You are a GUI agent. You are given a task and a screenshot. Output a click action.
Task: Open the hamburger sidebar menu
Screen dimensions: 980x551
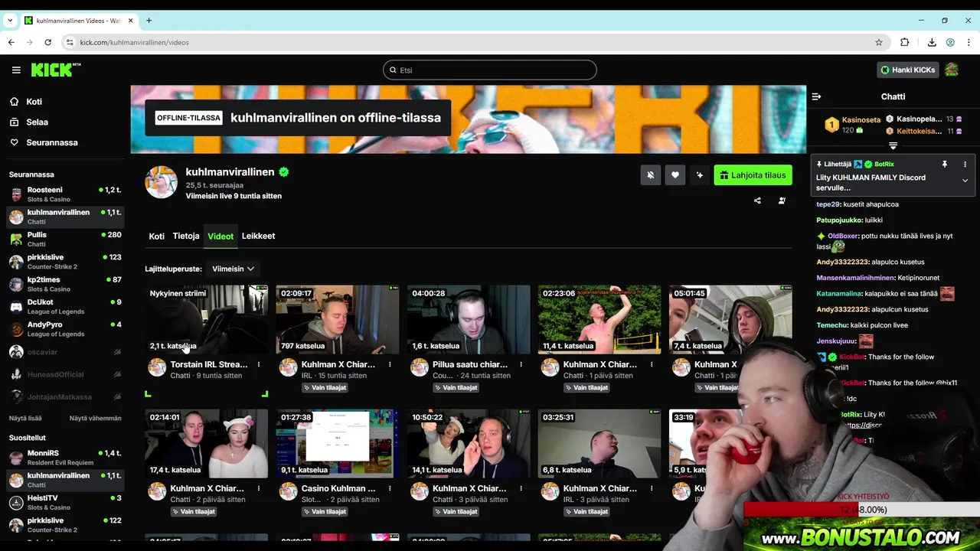click(x=16, y=70)
